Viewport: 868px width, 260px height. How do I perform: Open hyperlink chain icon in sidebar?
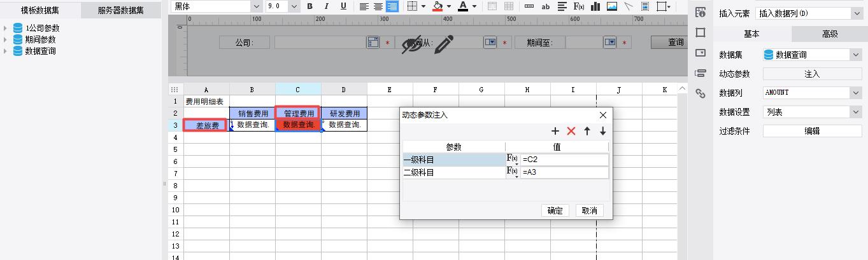[701, 93]
